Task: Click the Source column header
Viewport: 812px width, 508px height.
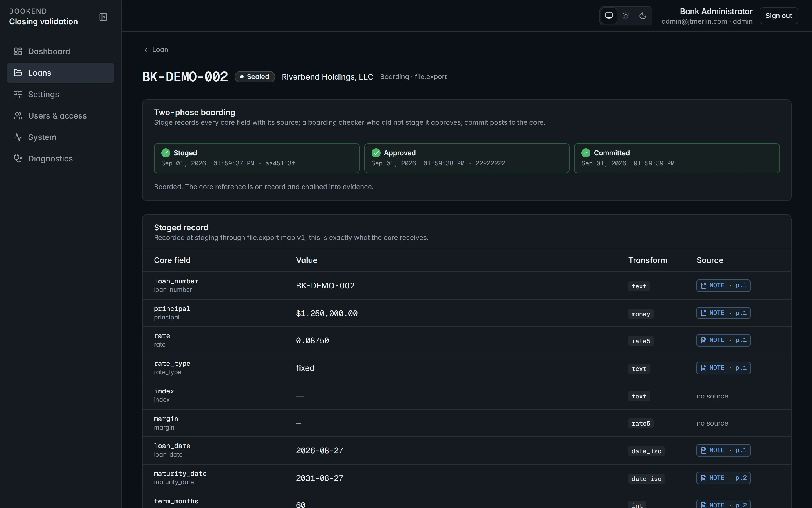Action: point(710,260)
